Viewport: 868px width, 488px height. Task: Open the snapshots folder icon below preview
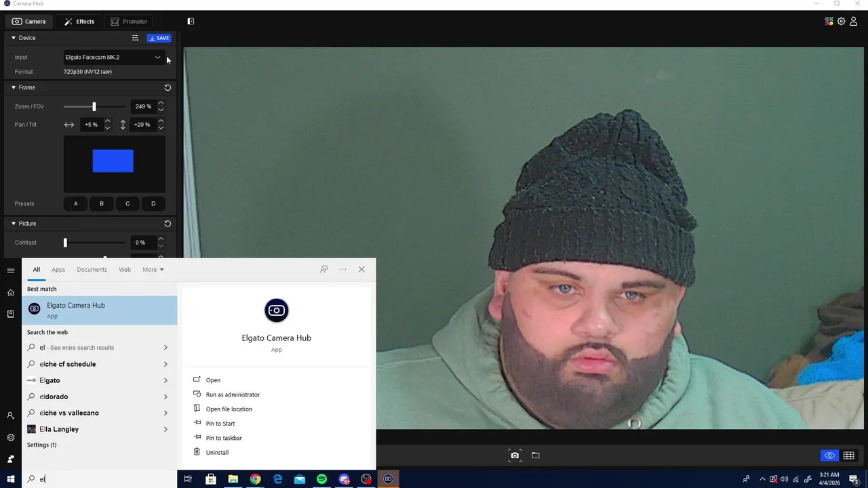[x=536, y=455]
